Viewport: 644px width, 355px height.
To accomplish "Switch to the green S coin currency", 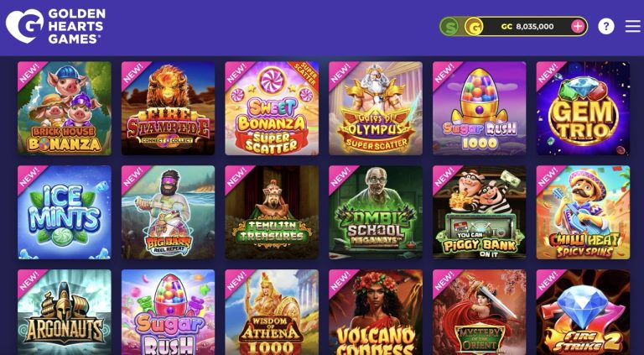I will coord(449,27).
